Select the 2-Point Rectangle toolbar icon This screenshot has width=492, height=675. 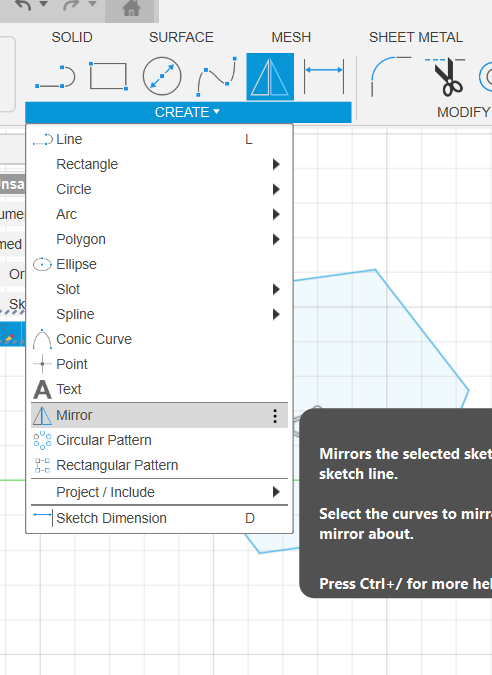point(108,77)
